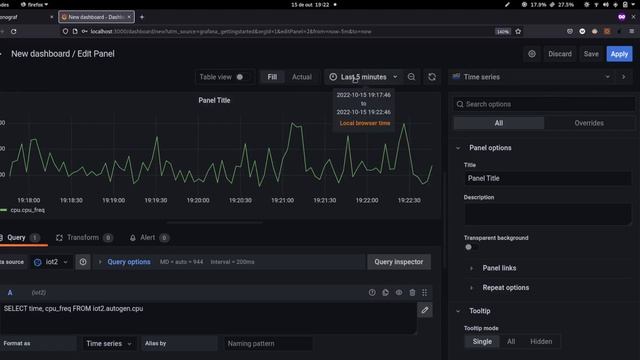Screen dimensions: 640x360
Task: Show query help for query A
Action: [372, 292]
